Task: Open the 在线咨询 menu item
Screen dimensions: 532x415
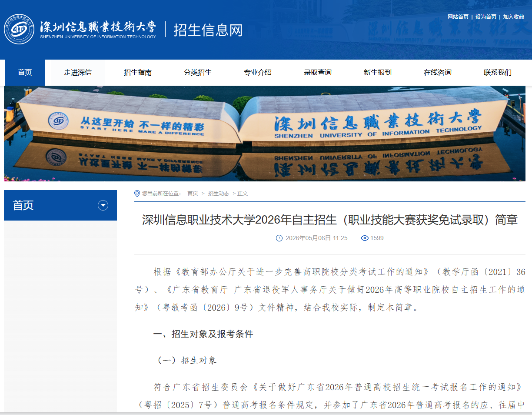Action: click(x=438, y=73)
